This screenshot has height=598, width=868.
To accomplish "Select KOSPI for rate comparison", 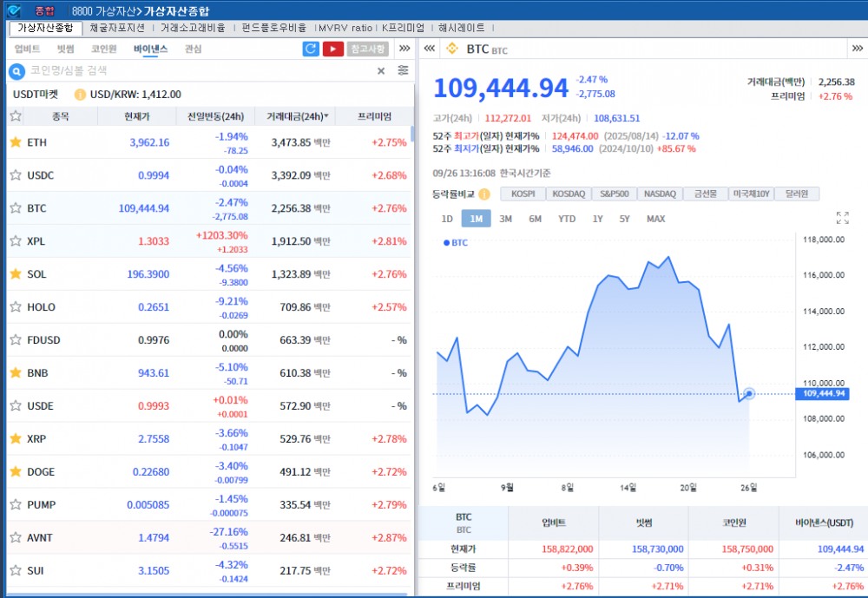I will coord(523,194).
